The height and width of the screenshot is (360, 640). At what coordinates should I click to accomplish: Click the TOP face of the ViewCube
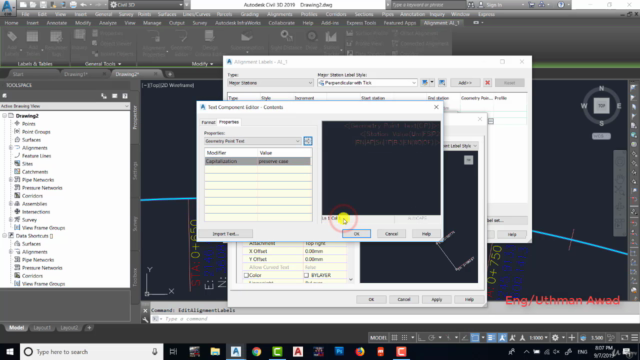[x=601, y=106]
